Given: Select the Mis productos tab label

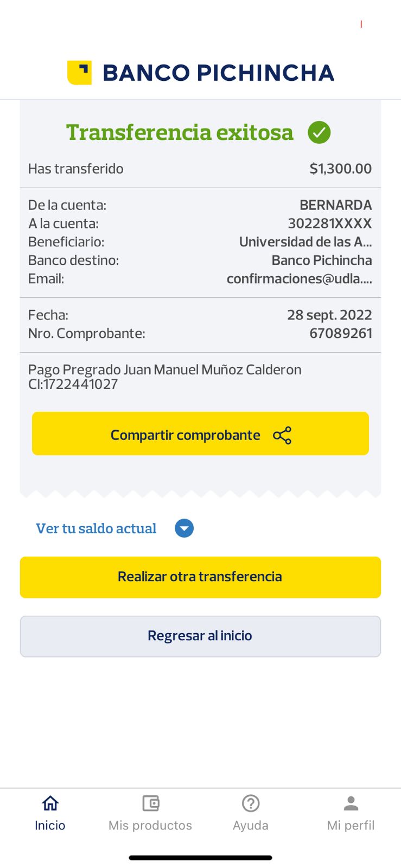Looking at the screenshot, I should [150, 825].
